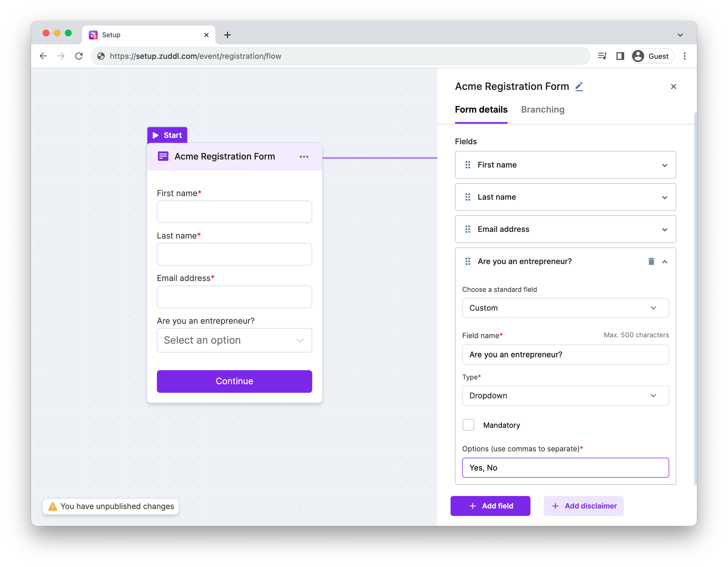Viewport: 728px width, 567px height.
Task: Delete the entrepreneur field with trash icon
Action: [x=651, y=261]
